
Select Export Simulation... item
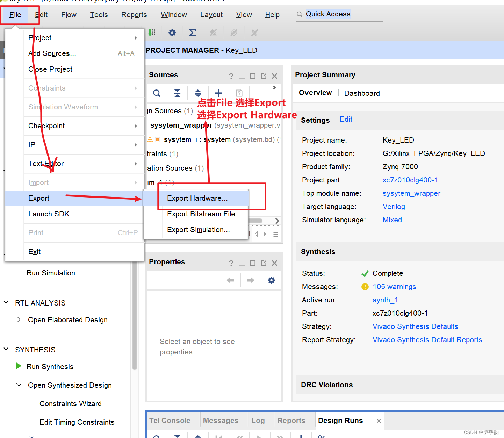click(196, 230)
